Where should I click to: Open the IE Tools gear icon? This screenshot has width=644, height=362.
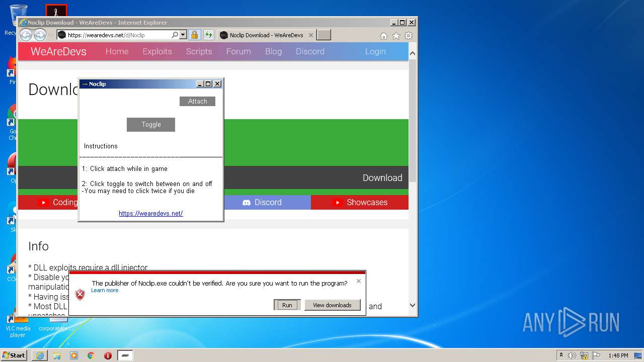coord(409,36)
